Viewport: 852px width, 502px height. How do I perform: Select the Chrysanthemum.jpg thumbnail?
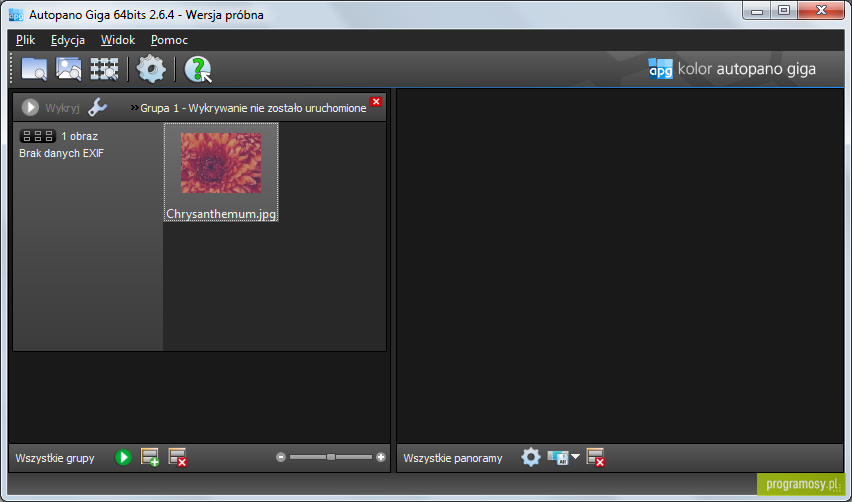tap(221, 163)
